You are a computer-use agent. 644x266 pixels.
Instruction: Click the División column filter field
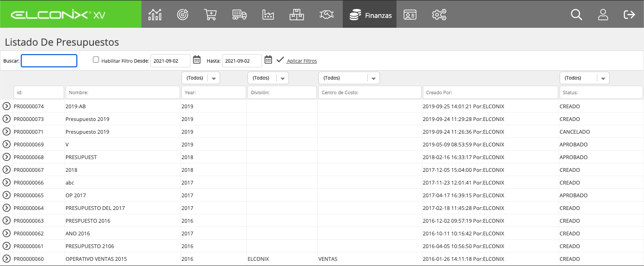coord(282,93)
